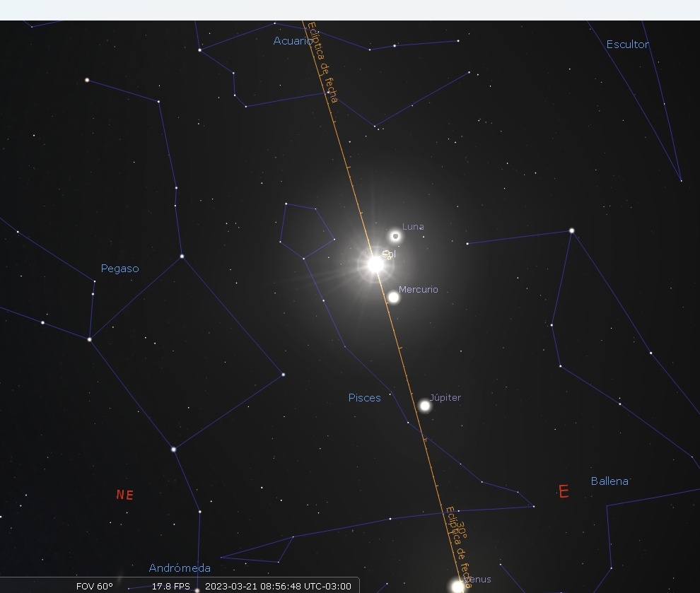Viewport: 700px width, 593px height.
Task: Select planet Mercurio
Action: [x=393, y=297]
